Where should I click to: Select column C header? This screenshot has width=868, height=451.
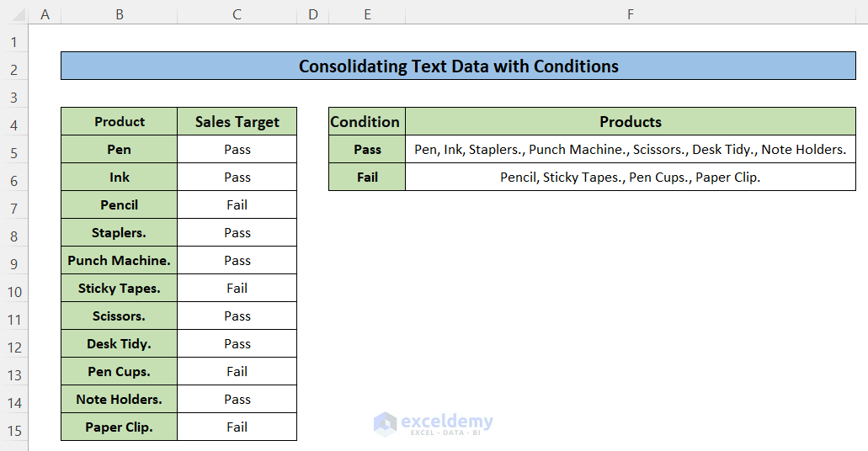(237, 14)
